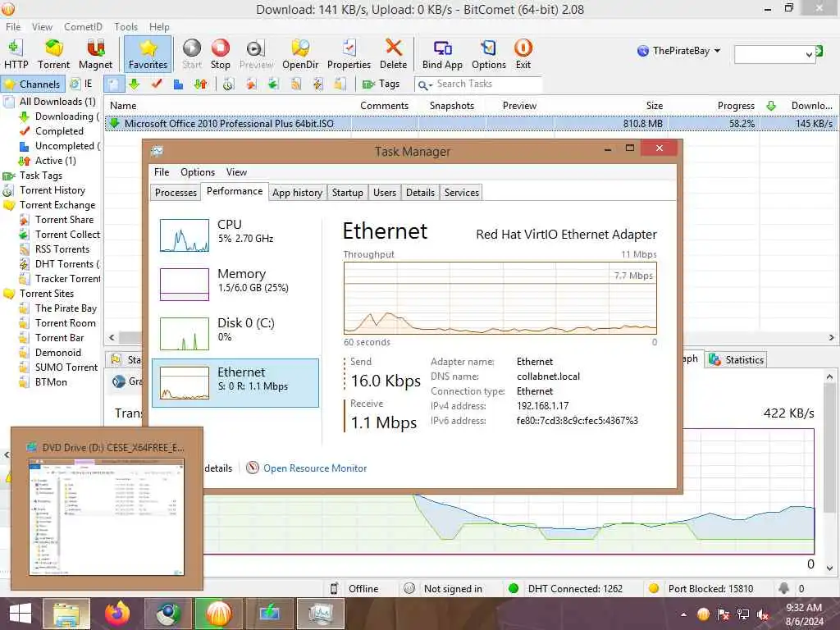Click the bottom panel scrollbar up arrow

click(x=830, y=377)
